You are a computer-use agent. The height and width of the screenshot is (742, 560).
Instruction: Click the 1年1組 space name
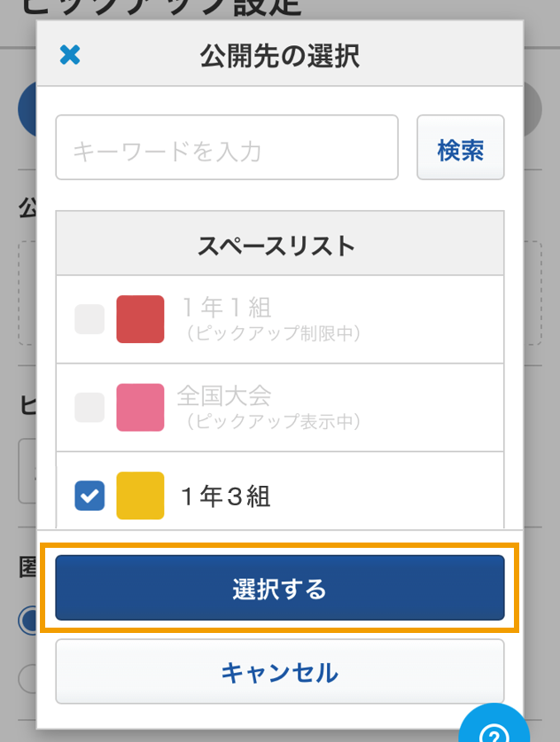tap(227, 307)
